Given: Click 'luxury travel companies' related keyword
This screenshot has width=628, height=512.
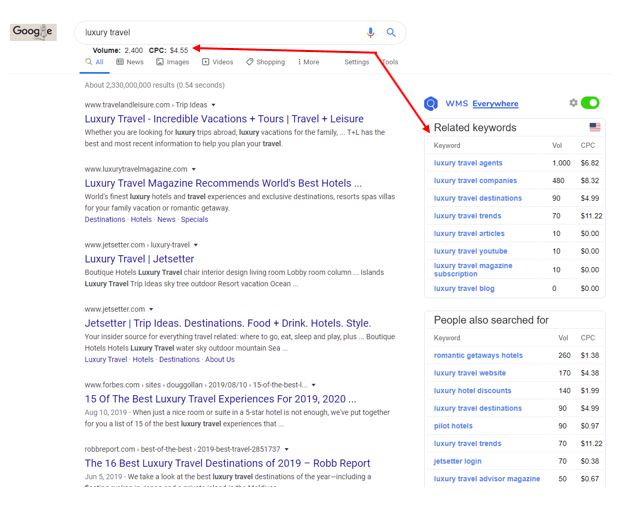Looking at the screenshot, I should coord(475,181).
